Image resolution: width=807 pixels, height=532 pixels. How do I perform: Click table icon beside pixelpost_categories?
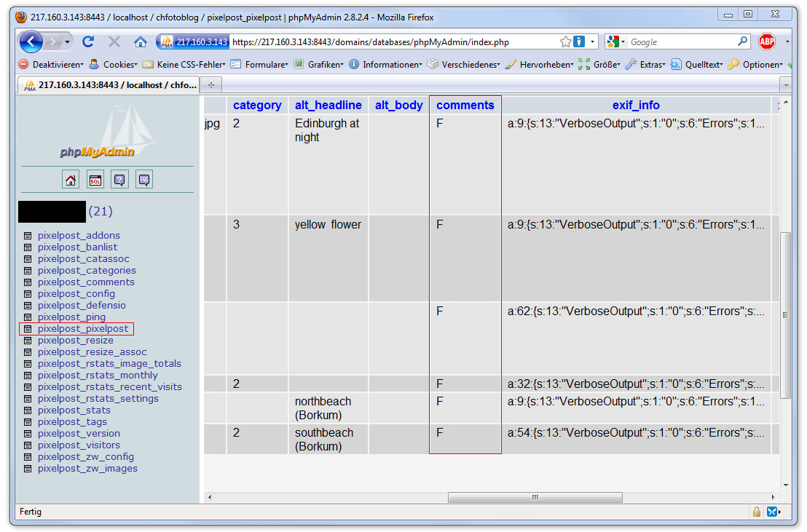point(28,271)
